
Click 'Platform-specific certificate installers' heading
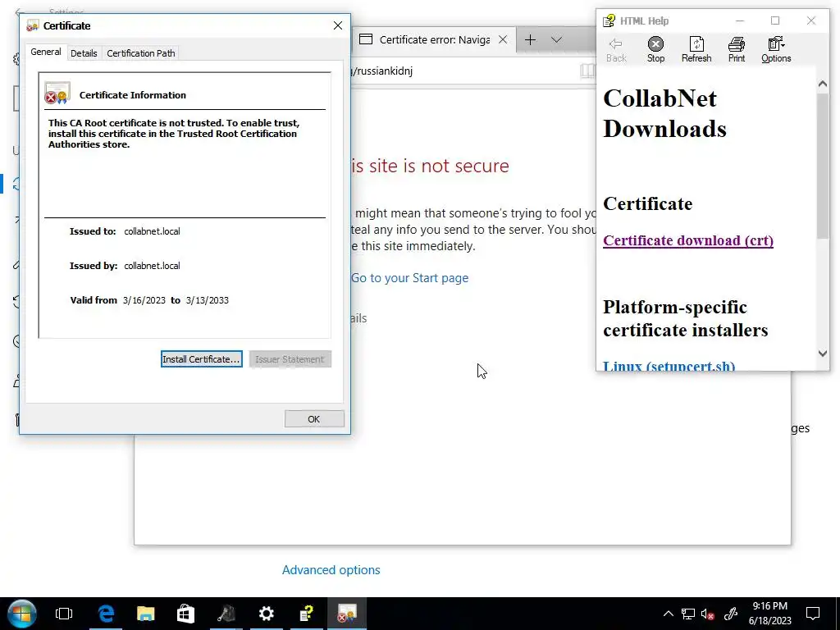[686, 318]
